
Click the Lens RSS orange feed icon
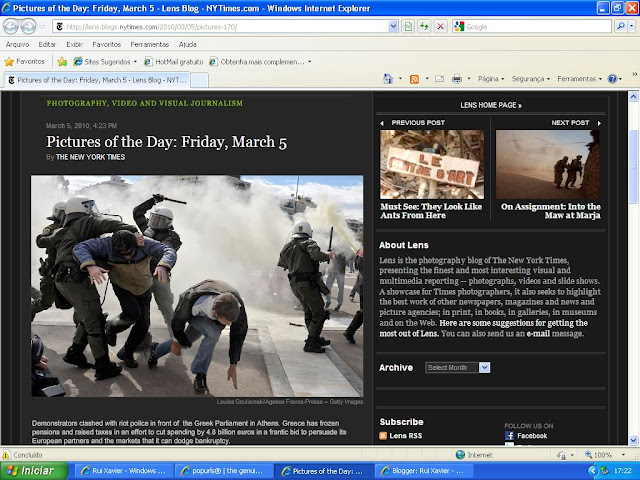coord(383,436)
